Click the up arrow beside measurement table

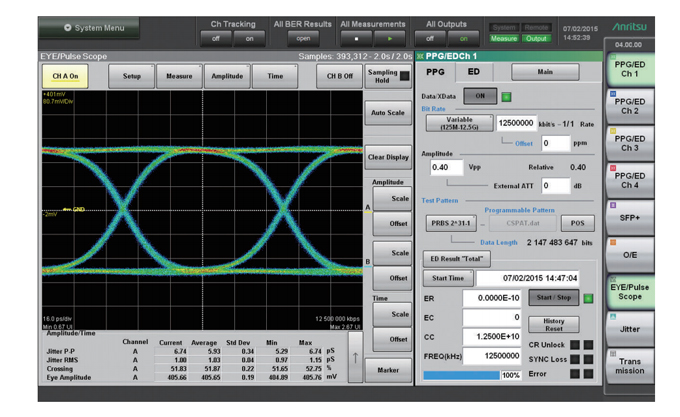pos(354,359)
